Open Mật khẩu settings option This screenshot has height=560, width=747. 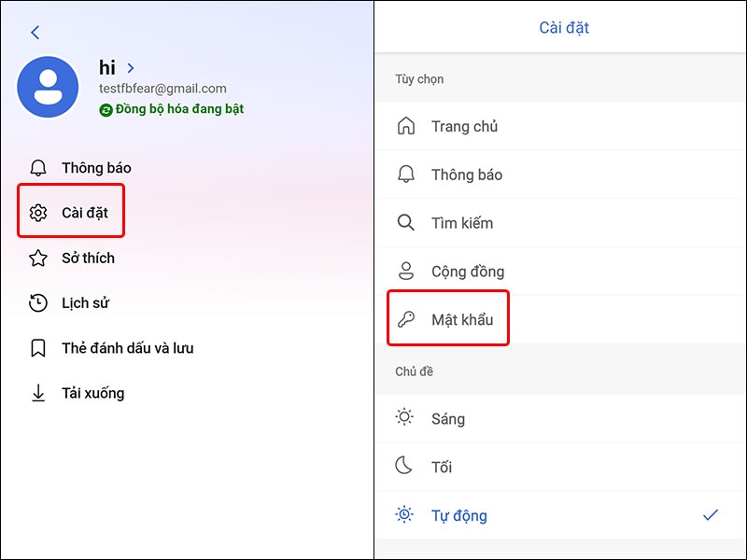tap(561, 319)
